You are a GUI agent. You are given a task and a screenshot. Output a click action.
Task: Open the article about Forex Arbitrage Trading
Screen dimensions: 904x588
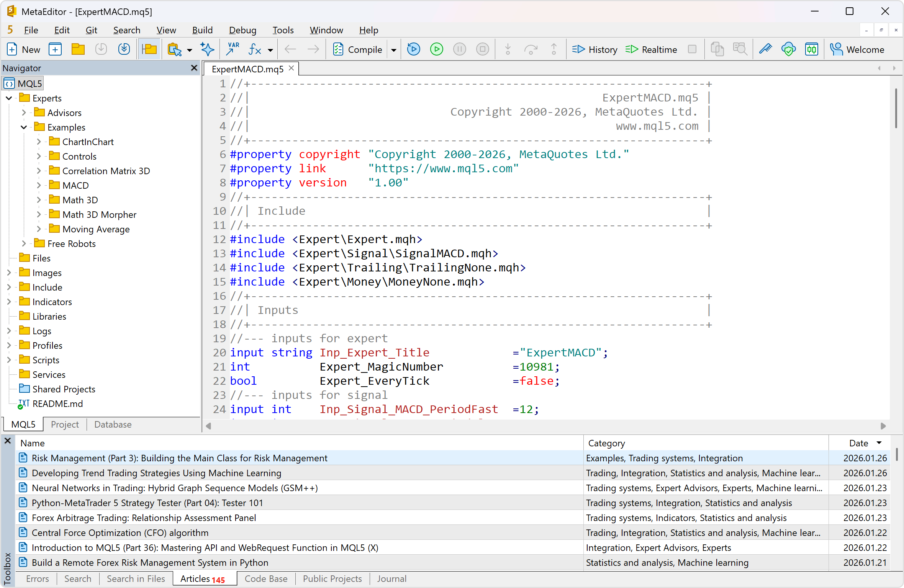[144, 518]
